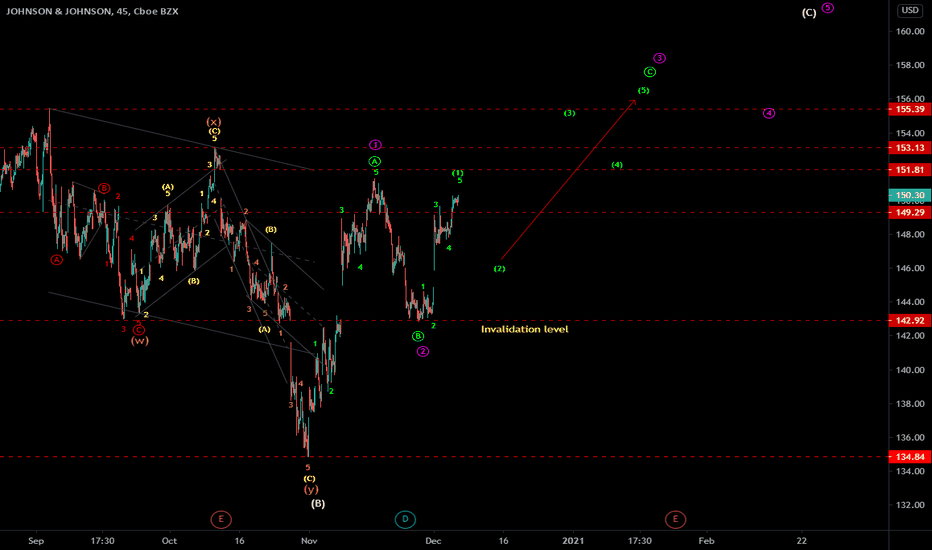Click the magenta circled 3 label
The image size is (932, 550).
pyautogui.click(x=660, y=58)
